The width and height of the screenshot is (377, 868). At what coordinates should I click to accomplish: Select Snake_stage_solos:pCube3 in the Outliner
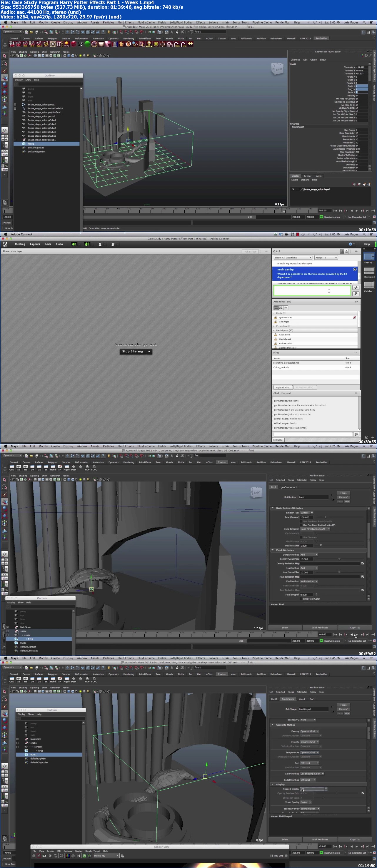click(x=42, y=128)
